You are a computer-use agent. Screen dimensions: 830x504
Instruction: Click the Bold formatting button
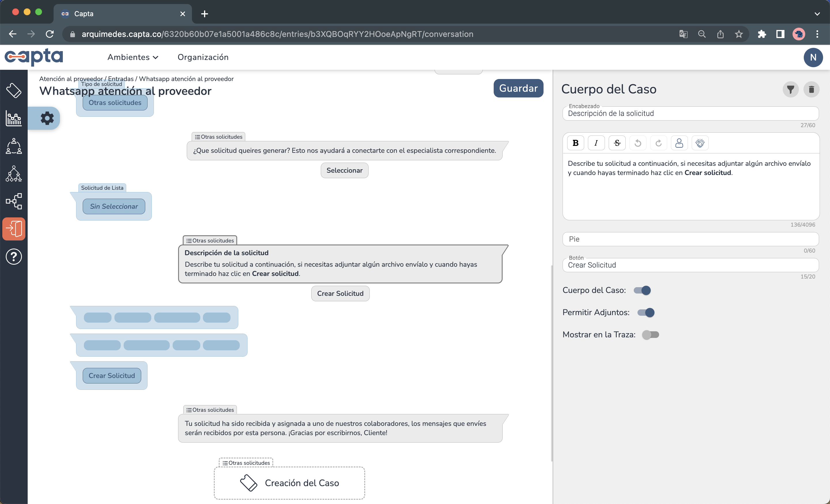pyautogui.click(x=575, y=143)
